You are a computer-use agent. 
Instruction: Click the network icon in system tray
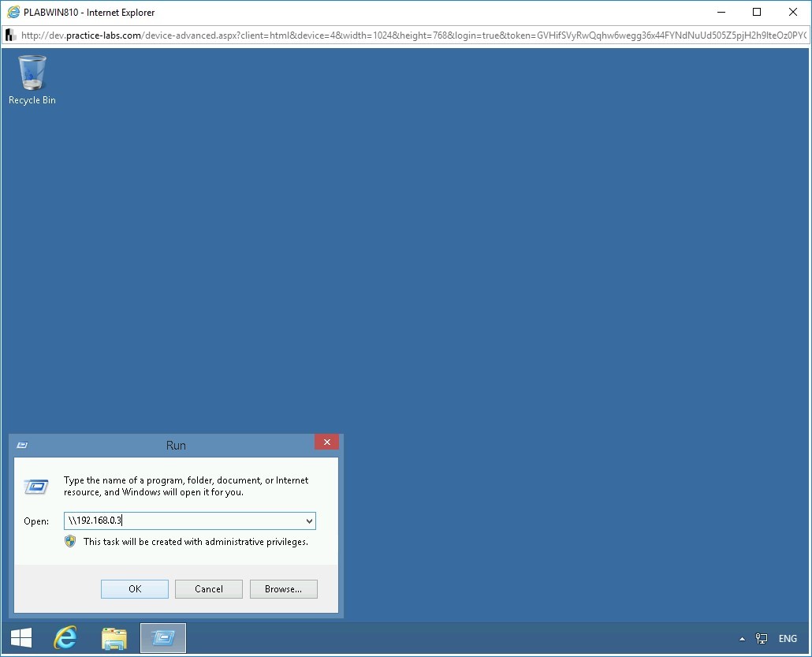coord(762,639)
